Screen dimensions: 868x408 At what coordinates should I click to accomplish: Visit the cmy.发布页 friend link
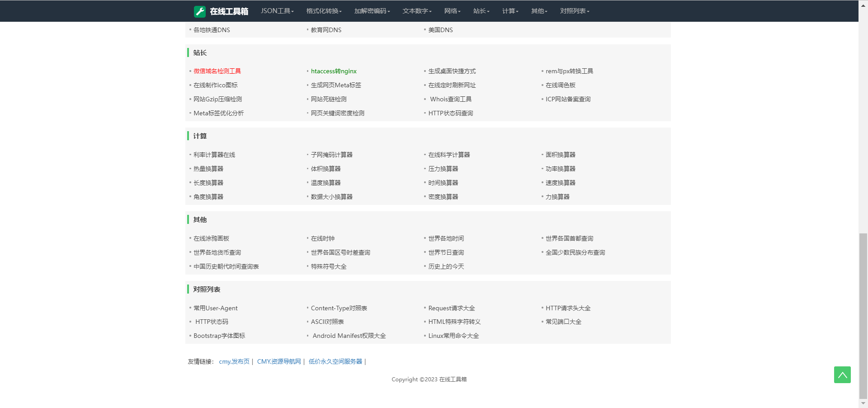point(234,361)
